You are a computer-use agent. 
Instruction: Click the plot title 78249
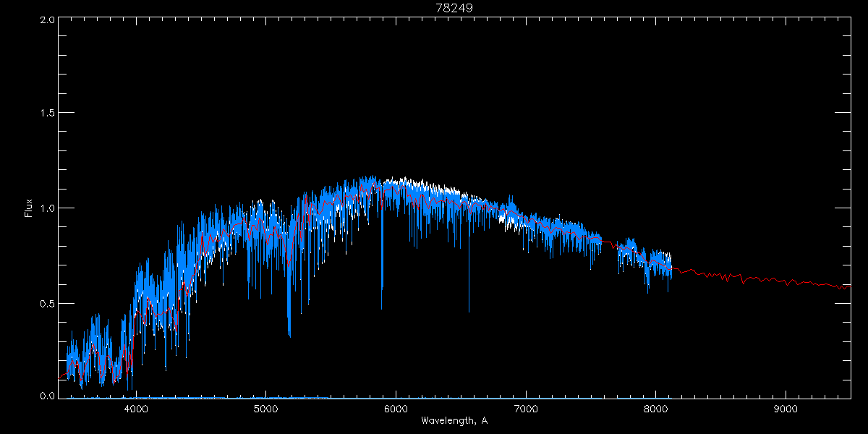click(x=454, y=8)
